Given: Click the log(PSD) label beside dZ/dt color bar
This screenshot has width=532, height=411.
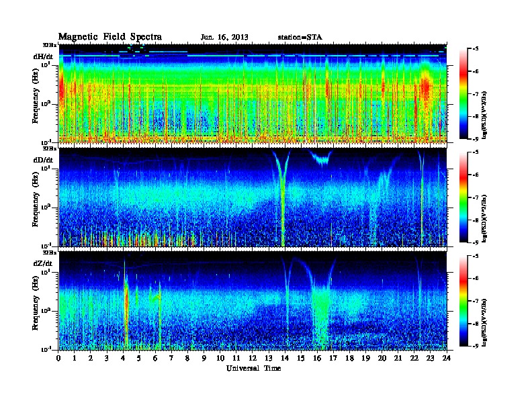Looking at the screenshot, I should 485,322.
